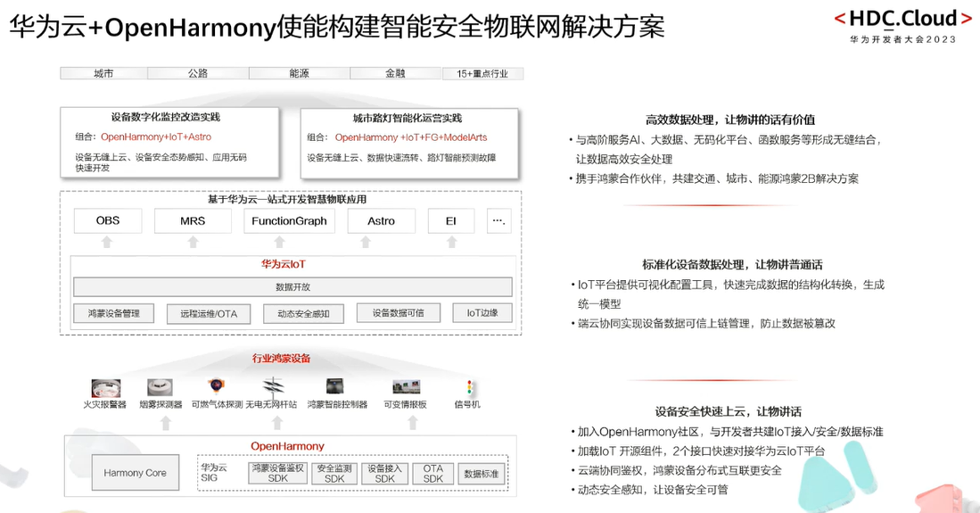Select the 金融 industry tab

396,73
